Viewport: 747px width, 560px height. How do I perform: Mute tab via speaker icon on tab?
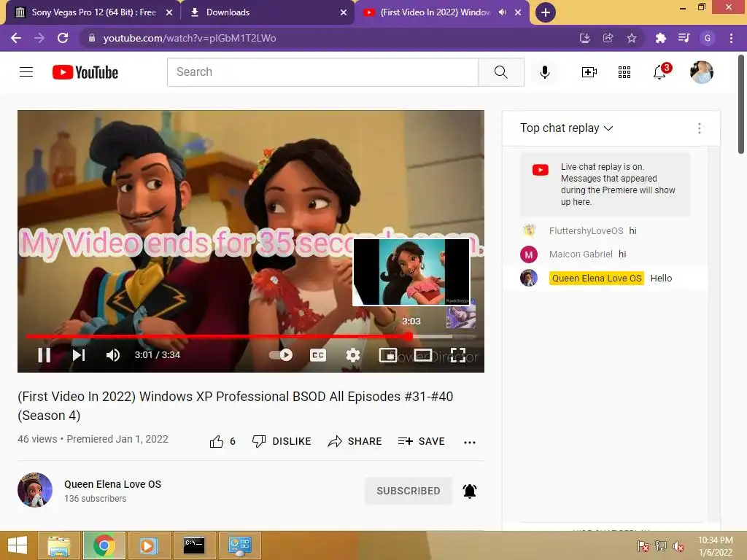[x=502, y=12]
